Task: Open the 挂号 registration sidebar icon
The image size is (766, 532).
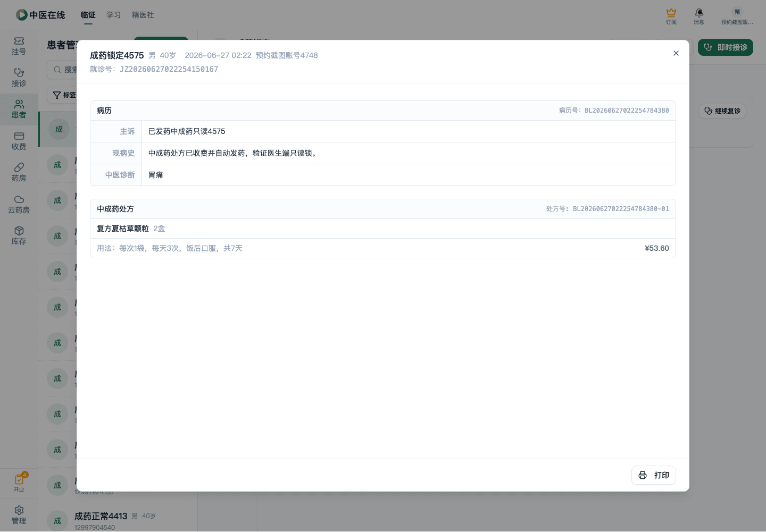Action: [19, 46]
